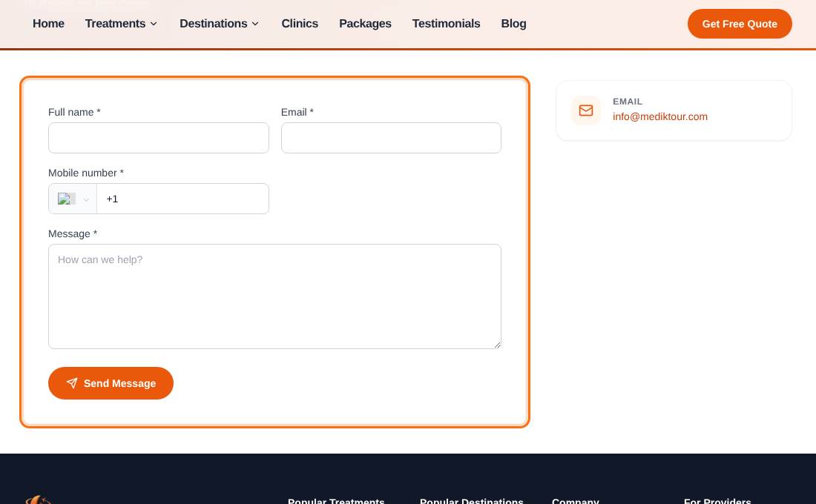Click the Mobile number label

[x=86, y=173]
